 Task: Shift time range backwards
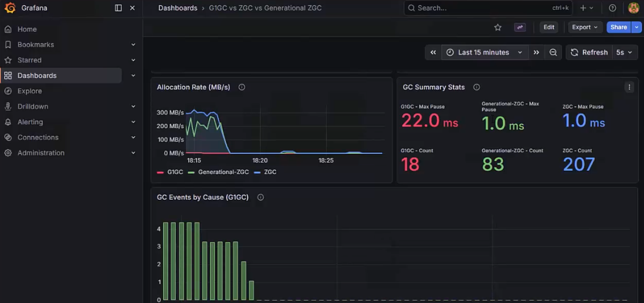click(433, 52)
